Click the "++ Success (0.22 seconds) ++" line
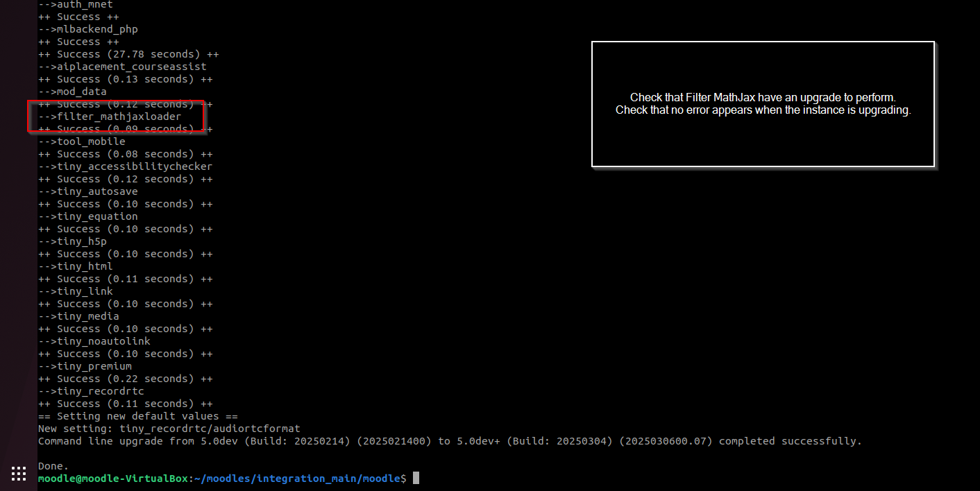This screenshot has width=980, height=491. pos(125,379)
